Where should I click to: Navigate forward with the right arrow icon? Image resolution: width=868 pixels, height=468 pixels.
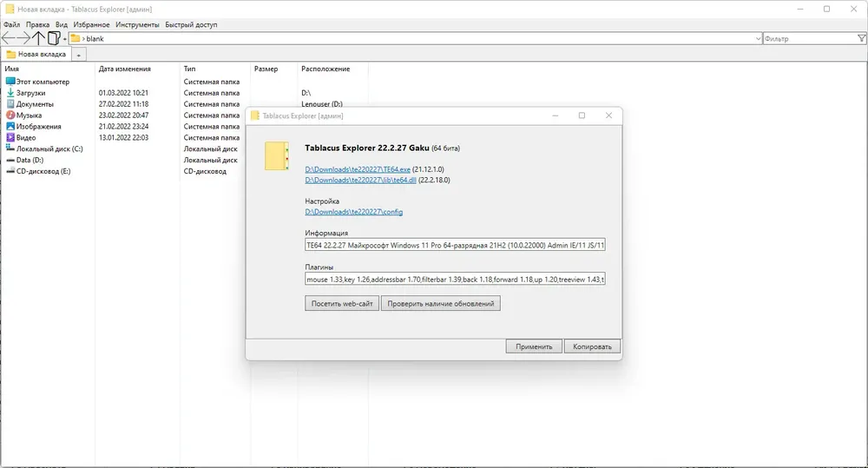click(x=23, y=38)
